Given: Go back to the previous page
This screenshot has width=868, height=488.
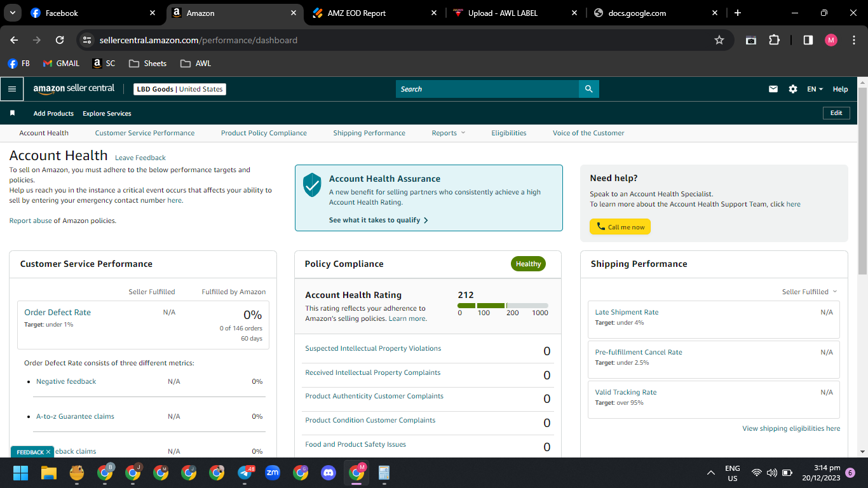Looking at the screenshot, I should point(14,40).
